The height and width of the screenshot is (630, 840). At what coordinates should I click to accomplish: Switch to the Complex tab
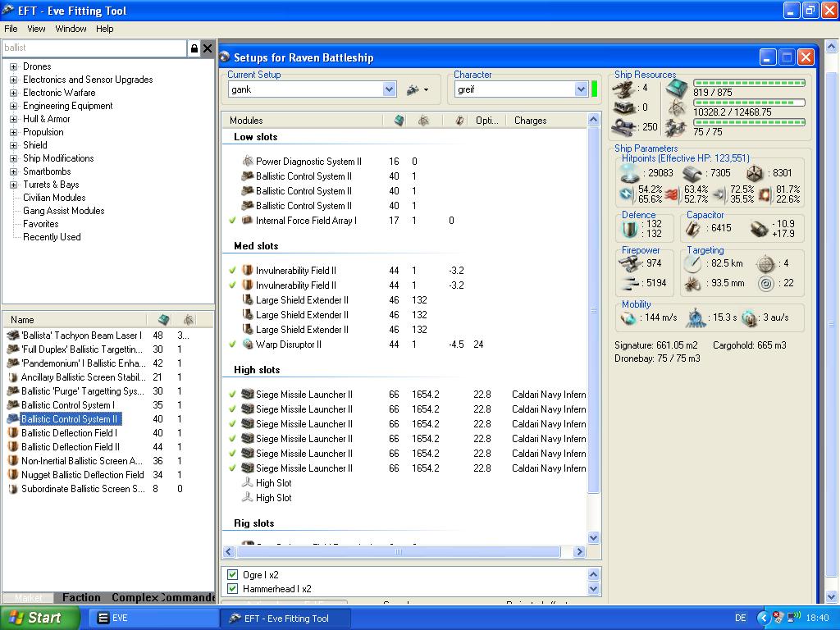[135, 597]
